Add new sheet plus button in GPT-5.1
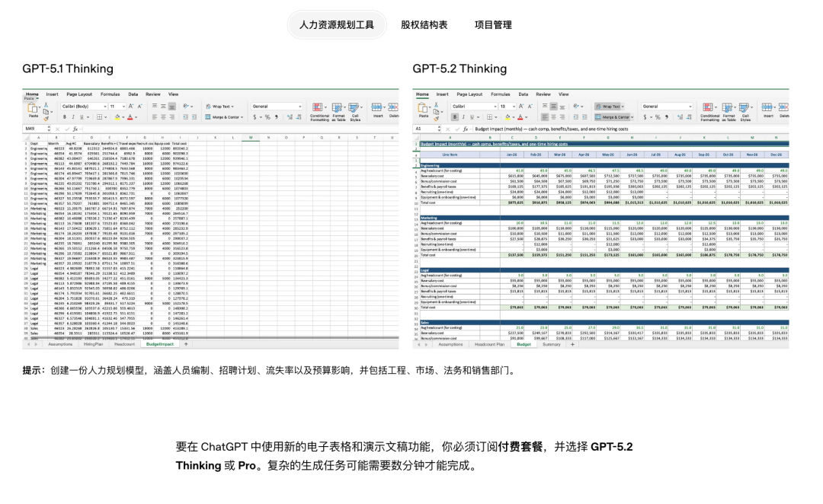Viewport: 823px width, 504px height. tap(186, 344)
